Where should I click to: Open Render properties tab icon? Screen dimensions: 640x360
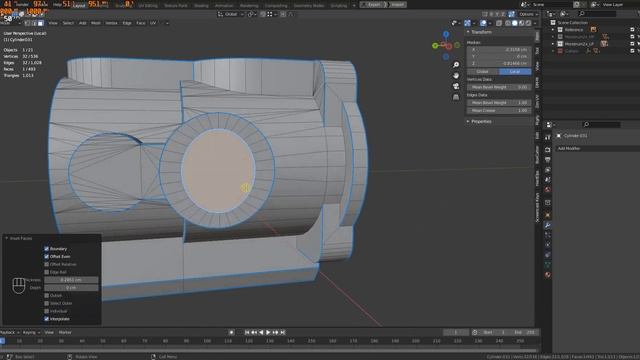pos(548,150)
